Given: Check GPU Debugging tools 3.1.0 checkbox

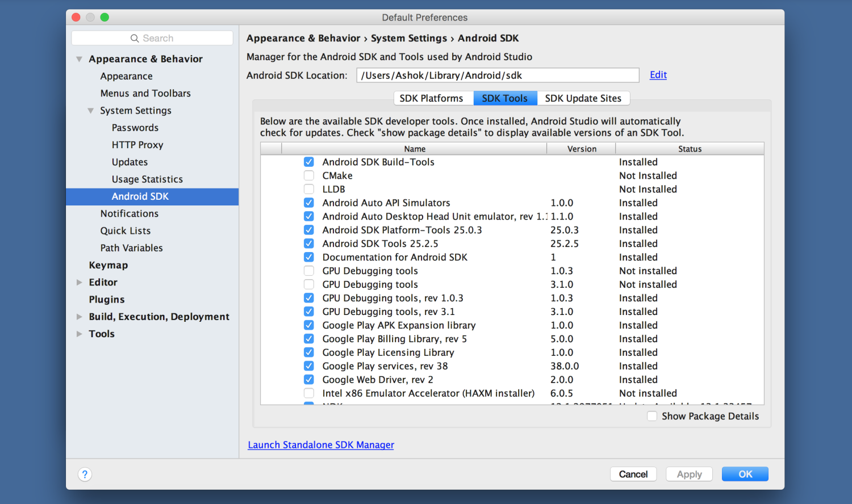Looking at the screenshot, I should click(309, 285).
